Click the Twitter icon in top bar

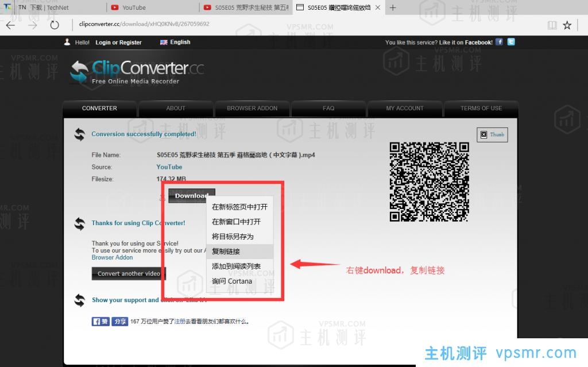click(x=511, y=42)
